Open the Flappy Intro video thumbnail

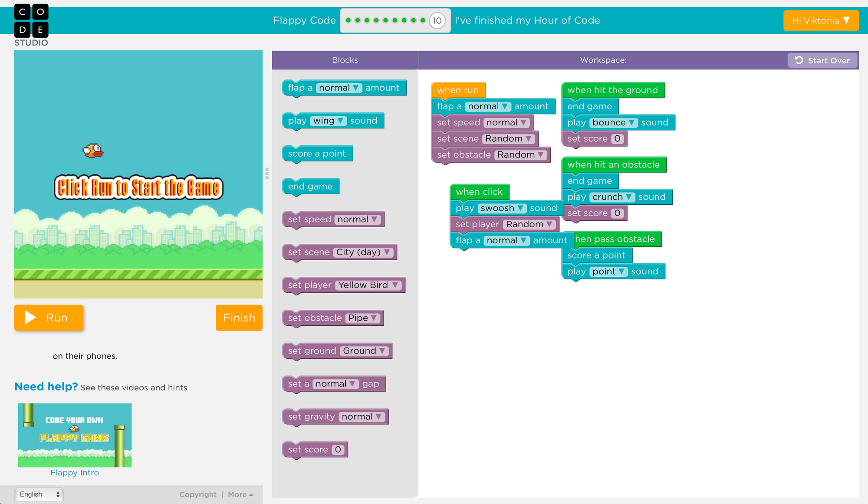pos(75,435)
